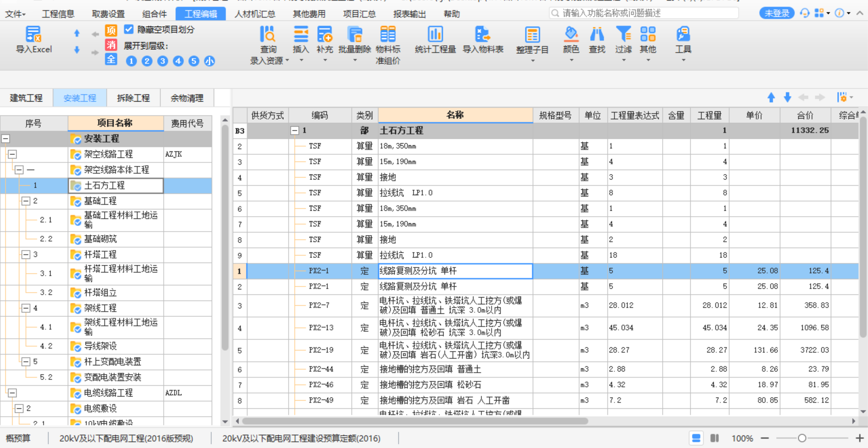Click the 整理子目 icon

tap(532, 34)
